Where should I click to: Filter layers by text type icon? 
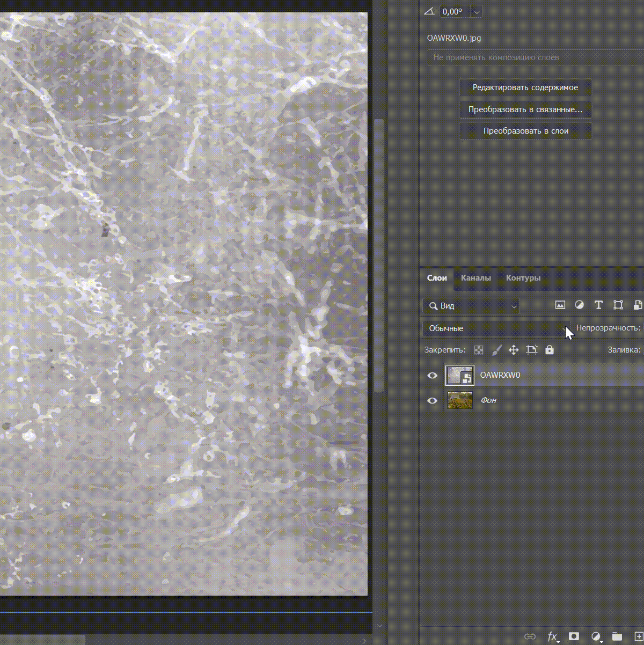click(x=598, y=305)
